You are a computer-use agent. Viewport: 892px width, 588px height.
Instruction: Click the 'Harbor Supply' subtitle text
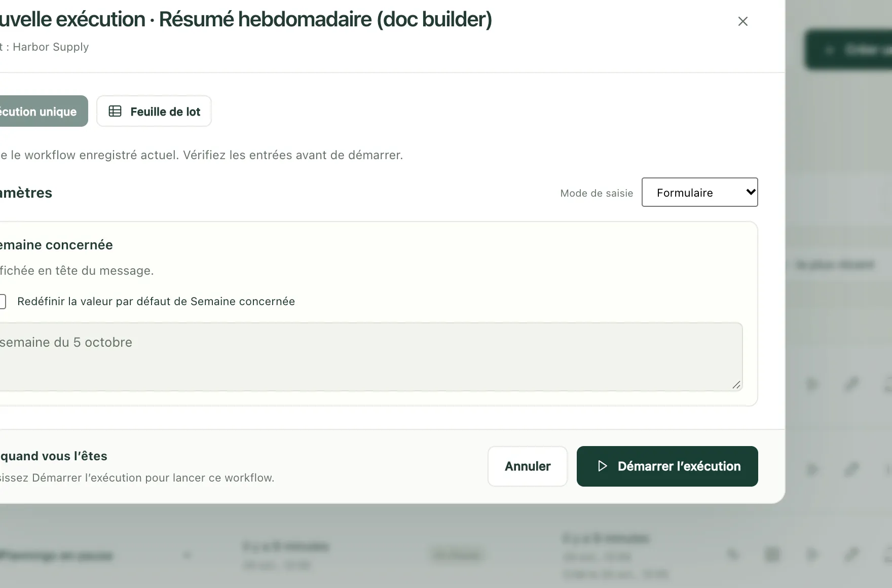[51, 47]
